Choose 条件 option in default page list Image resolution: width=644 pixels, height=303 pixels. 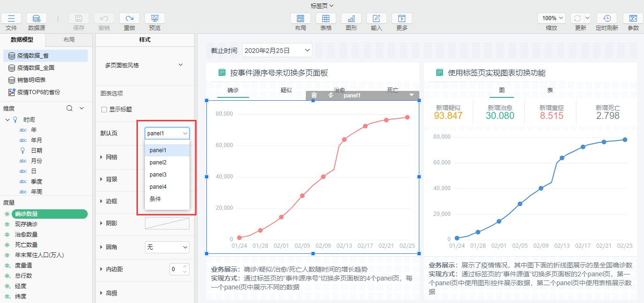point(155,199)
